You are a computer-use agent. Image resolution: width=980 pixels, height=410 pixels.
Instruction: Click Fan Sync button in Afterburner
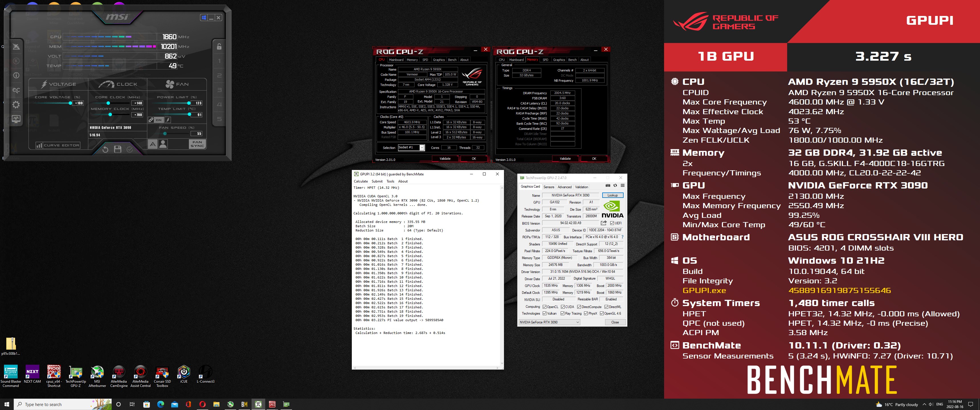tap(197, 144)
